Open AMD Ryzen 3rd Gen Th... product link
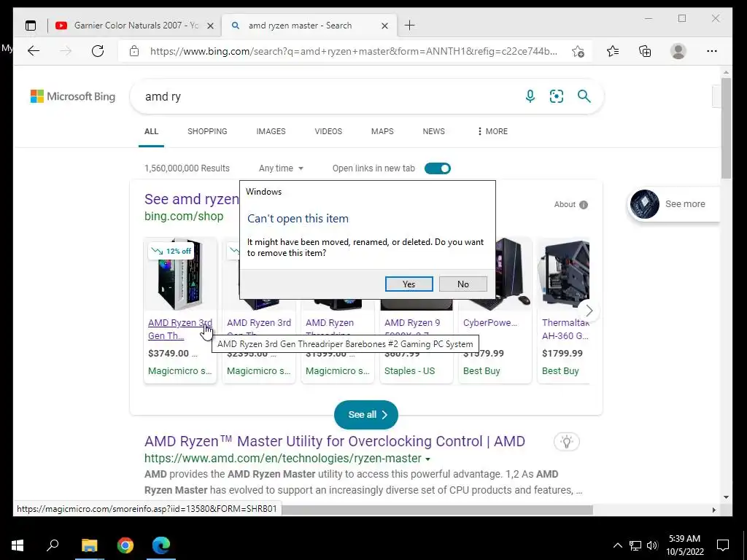The image size is (747, 560). (180, 329)
